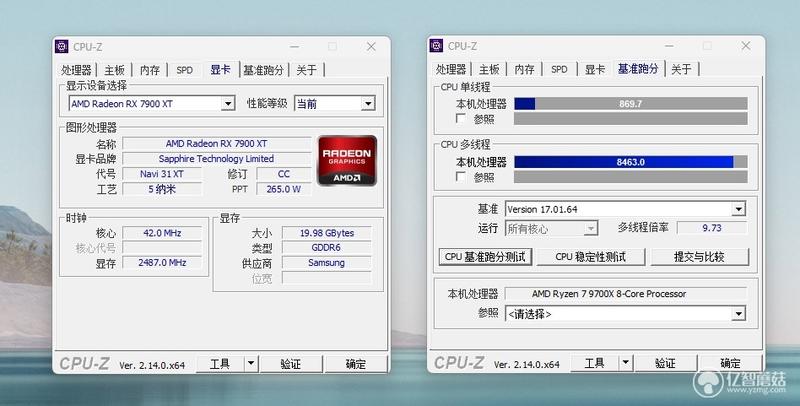Click AMD Ryzen 7 9700X processor field
Viewport: 800px width, 406px height.
point(626,294)
